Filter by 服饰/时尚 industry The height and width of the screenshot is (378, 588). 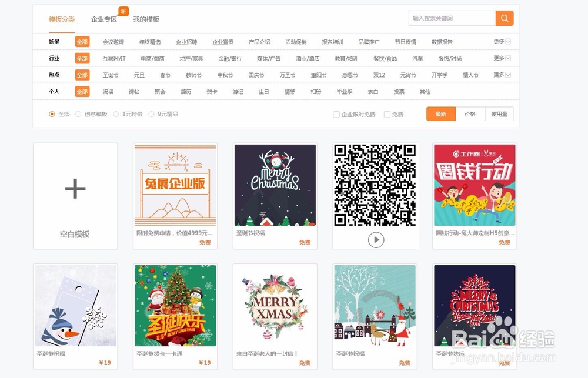coord(450,59)
